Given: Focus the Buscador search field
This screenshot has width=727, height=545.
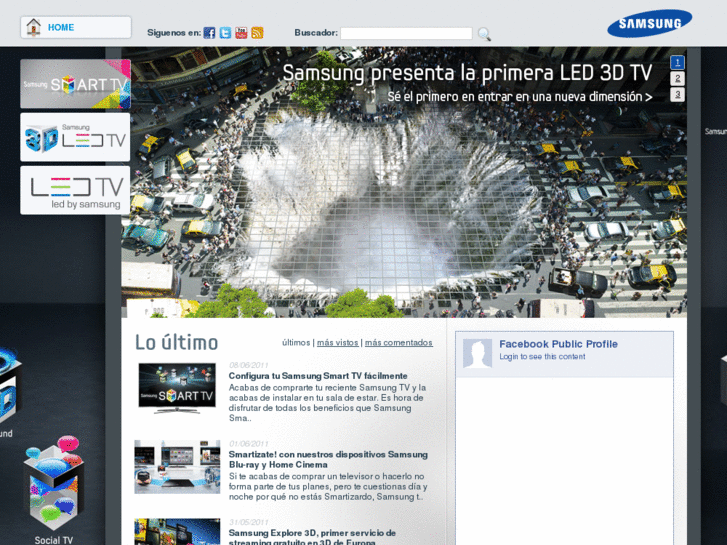Looking at the screenshot, I should click(406, 33).
